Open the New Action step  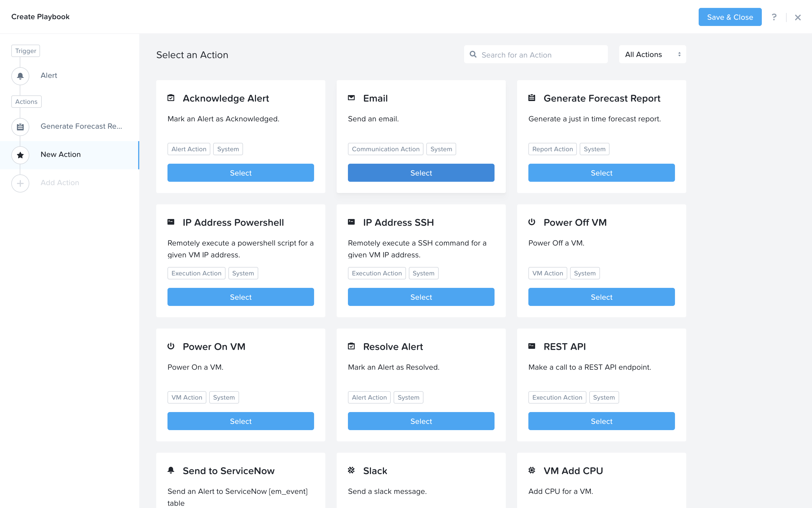click(x=69, y=155)
